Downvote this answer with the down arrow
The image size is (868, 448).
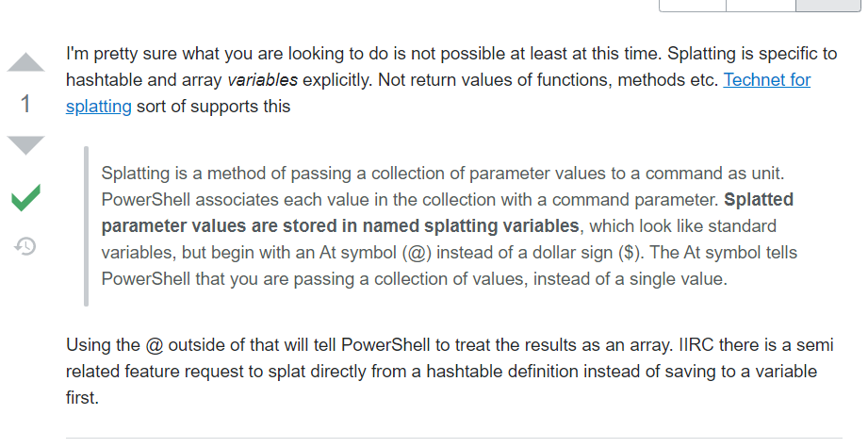click(x=25, y=145)
